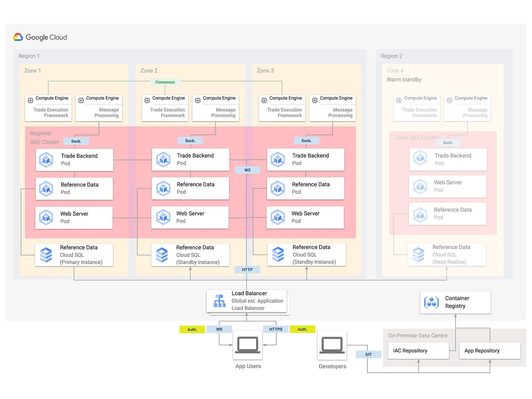Viewport: 532px width, 399px height.
Task: Click Zone 3 Message Processing chip icon
Action: click(315, 100)
